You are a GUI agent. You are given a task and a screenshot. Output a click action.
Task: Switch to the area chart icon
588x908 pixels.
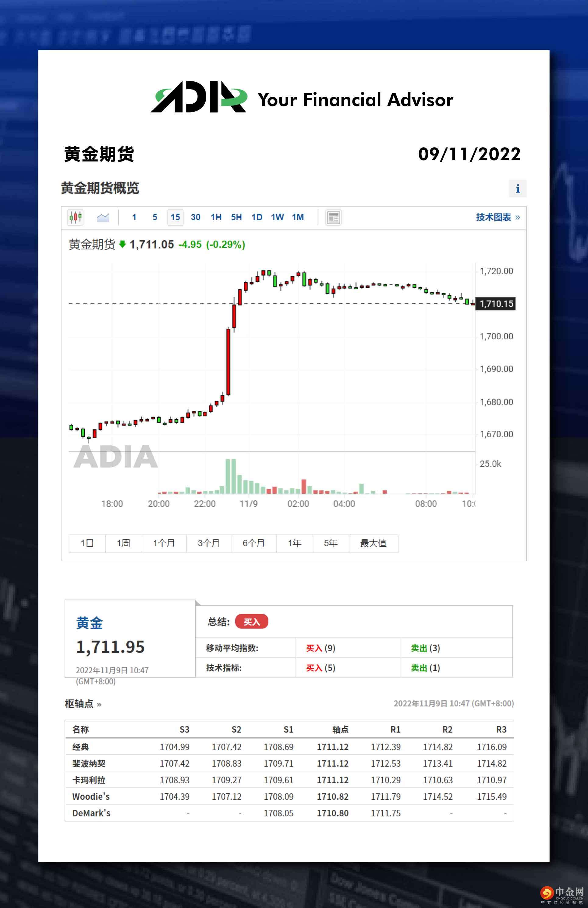103,217
